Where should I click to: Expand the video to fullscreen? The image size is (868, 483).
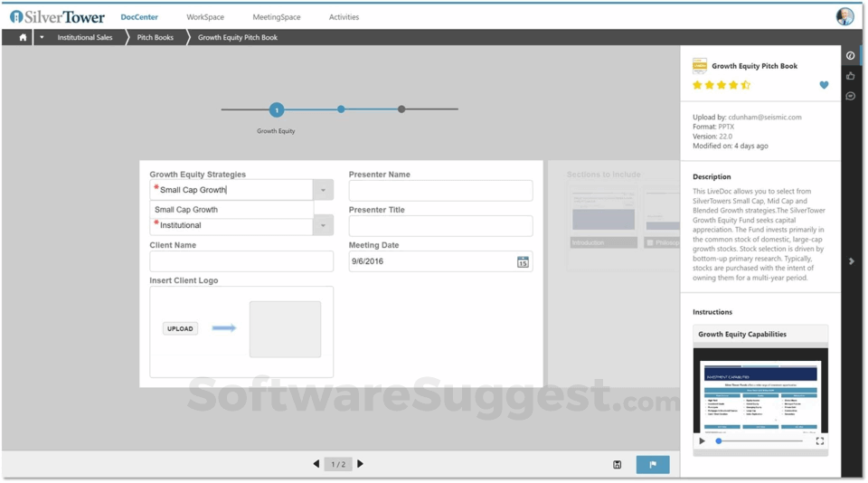[x=820, y=440]
